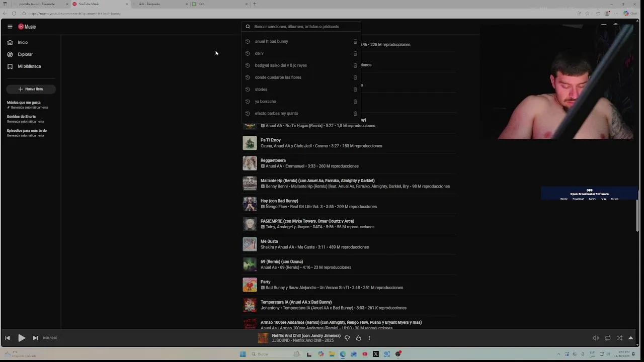Open the Ñengo Flow artist link
The height and width of the screenshot is (362, 644).
pyautogui.click(x=276, y=207)
